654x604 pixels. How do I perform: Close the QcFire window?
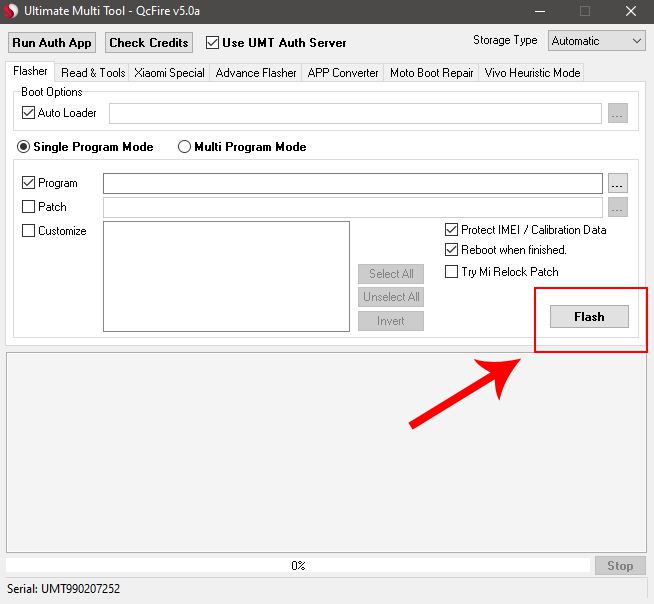click(631, 11)
